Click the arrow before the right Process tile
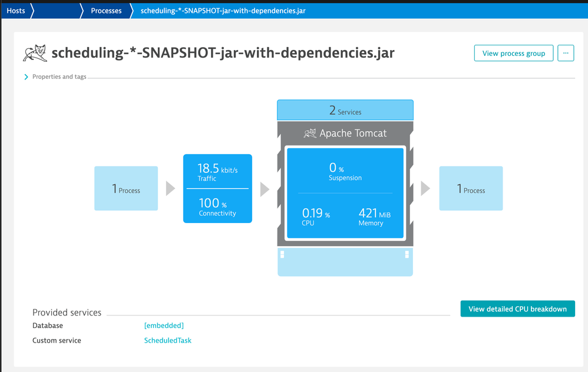Viewport: 588px width, 372px height. click(x=425, y=188)
